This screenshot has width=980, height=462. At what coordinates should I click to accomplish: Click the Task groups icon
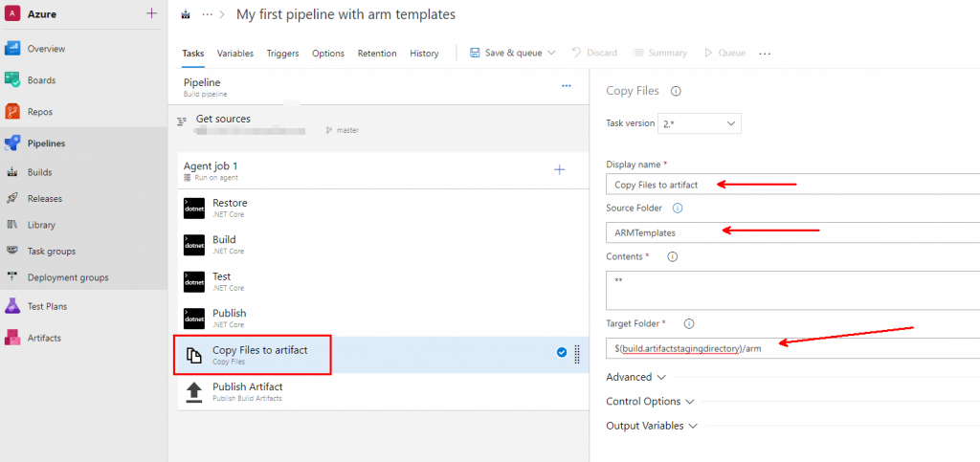coord(11,251)
